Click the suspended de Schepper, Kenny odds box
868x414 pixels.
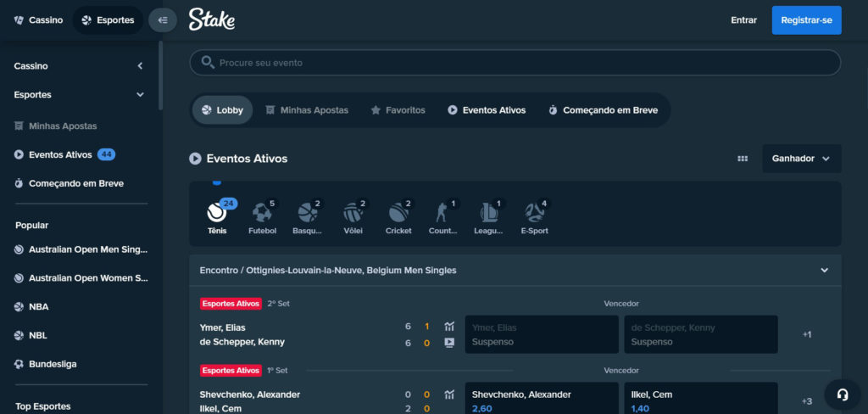[701, 335]
